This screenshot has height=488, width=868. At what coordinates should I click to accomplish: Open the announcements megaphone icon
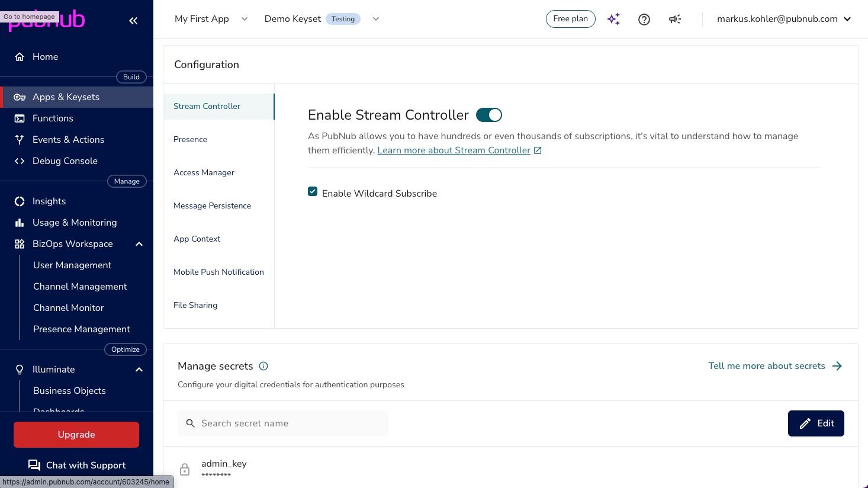674,19
